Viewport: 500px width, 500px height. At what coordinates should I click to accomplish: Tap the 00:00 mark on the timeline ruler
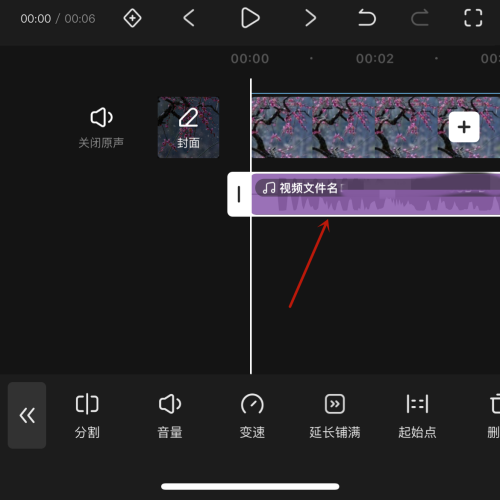click(250, 59)
